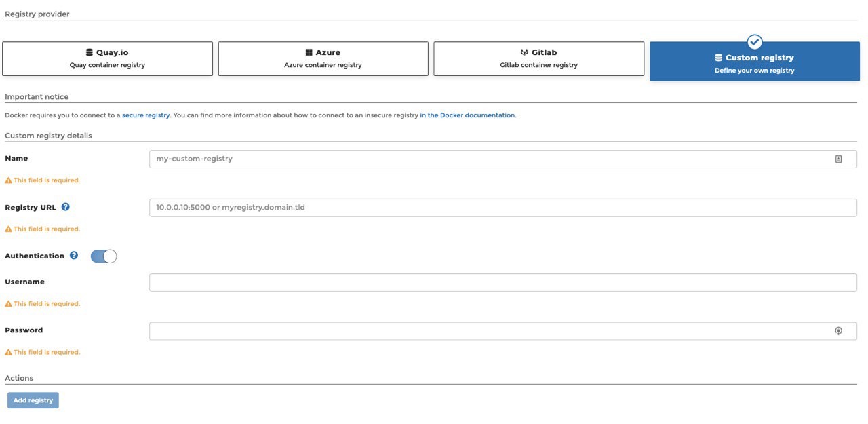Click the Password field label

tap(24, 330)
